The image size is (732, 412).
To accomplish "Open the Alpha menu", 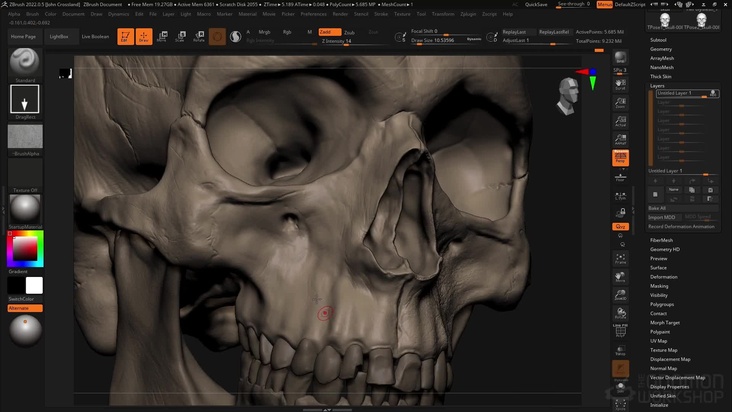I will 14,14.
